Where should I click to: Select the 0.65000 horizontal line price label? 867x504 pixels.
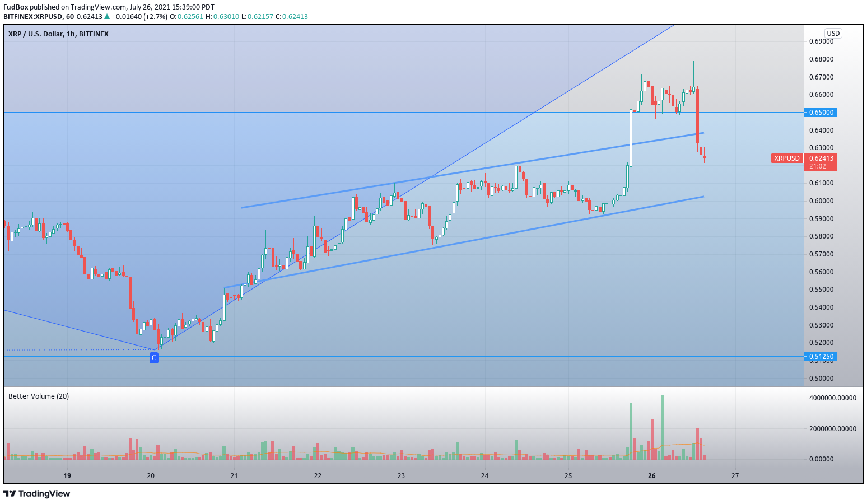coord(821,113)
